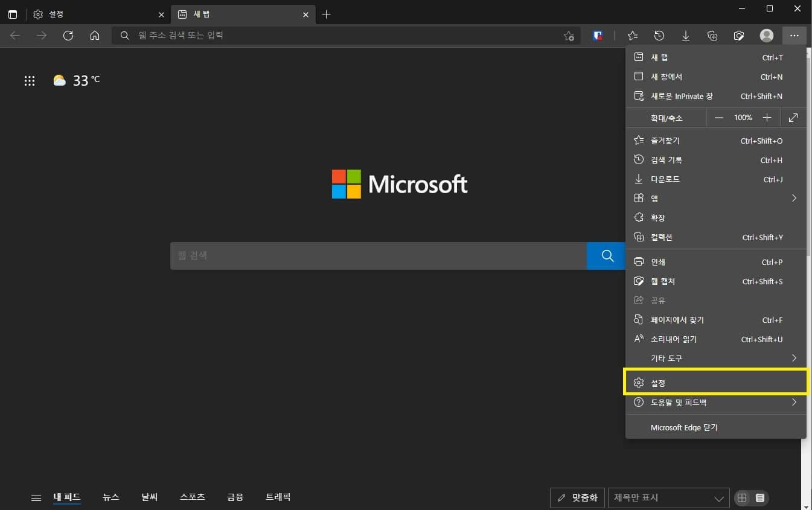
Task: Click the Refresh page icon
Action: (x=68, y=36)
